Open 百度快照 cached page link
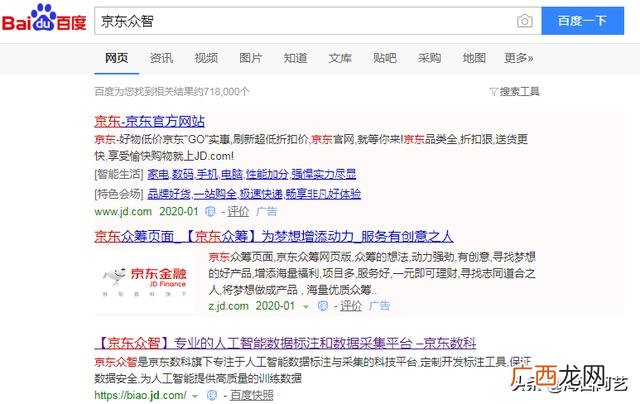The width and height of the screenshot is (640, 404). [x=251, y=395]
